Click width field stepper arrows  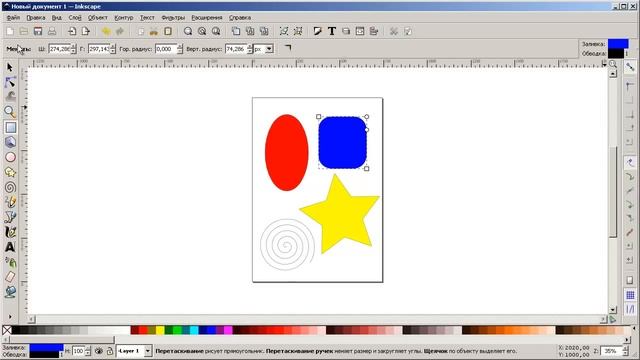[x=73, y=49]
